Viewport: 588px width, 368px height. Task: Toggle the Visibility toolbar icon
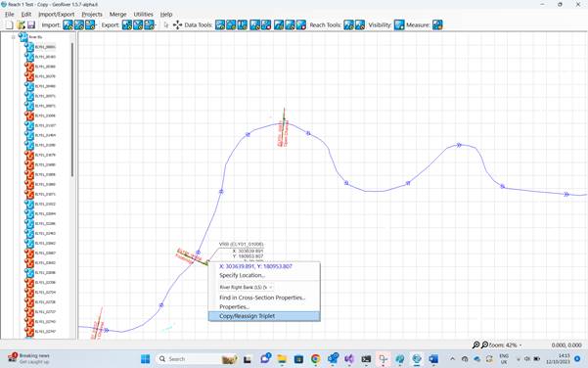point(399,25)
